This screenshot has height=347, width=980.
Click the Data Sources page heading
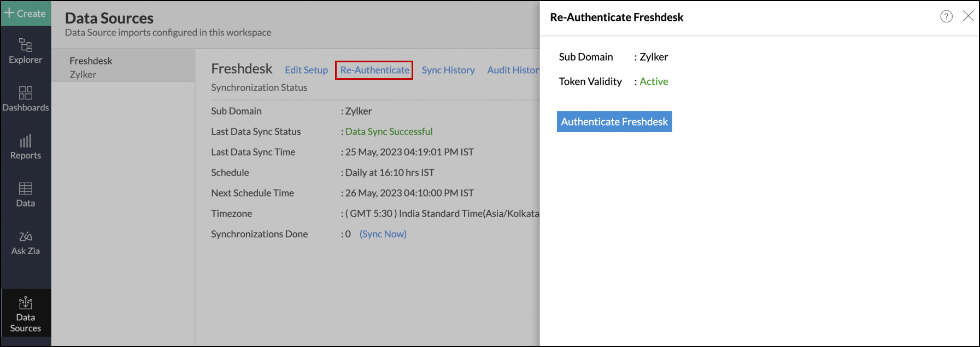(x=109, y=18)
